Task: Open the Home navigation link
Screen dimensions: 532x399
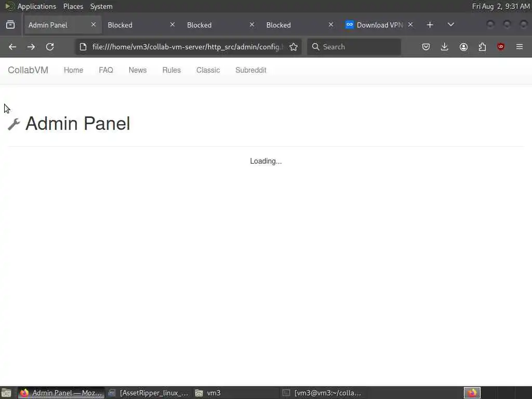Action: (74, 70)
